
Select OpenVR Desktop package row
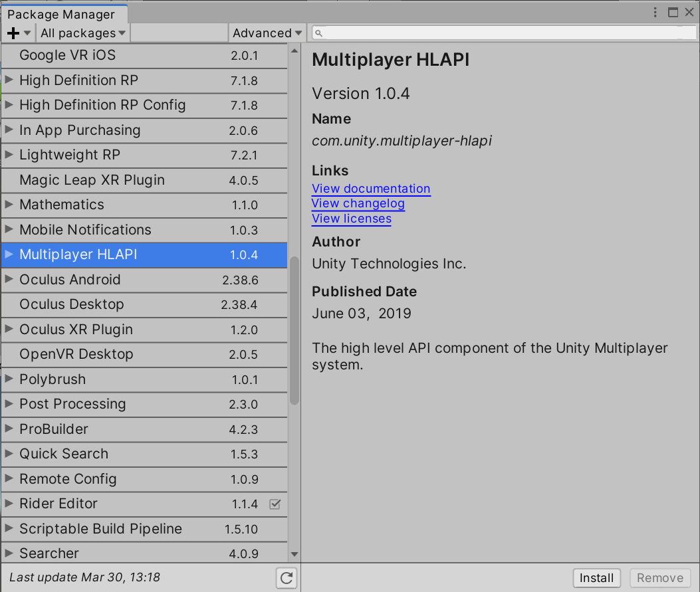(144, 354)
